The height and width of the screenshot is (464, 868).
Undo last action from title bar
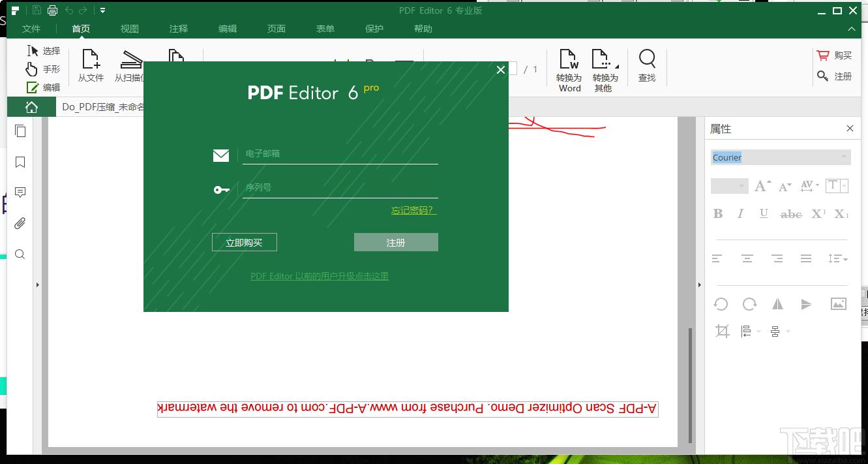click(x=69, y=10)
